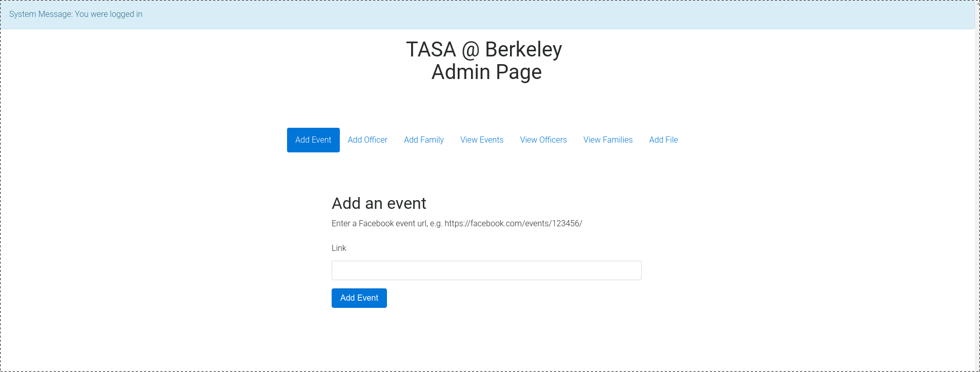Switch to the Add File tab
The width and height of the screenshot is (980, 372).
663,140
